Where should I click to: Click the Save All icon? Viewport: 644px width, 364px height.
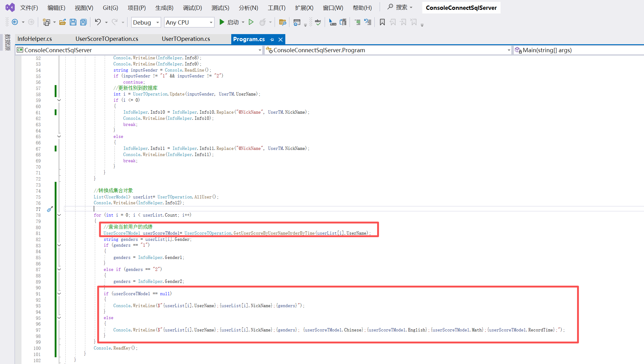pyautogui.click(x=83, y=22)
